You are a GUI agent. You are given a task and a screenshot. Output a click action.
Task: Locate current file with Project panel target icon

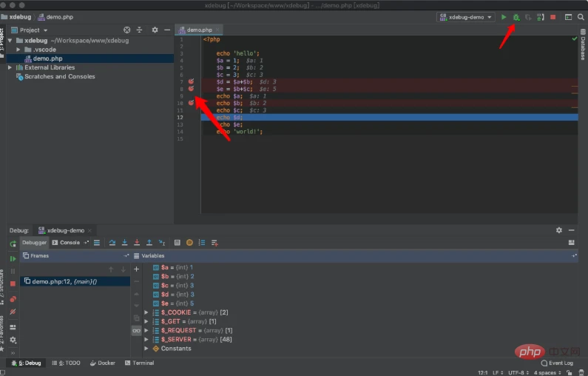[x=127, y=30]
